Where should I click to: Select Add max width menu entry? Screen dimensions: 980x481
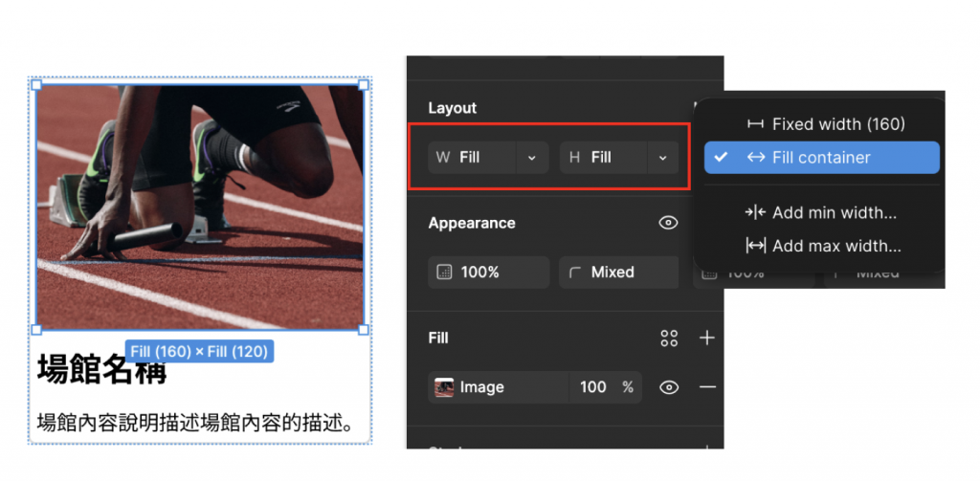[x=822, y=246]
